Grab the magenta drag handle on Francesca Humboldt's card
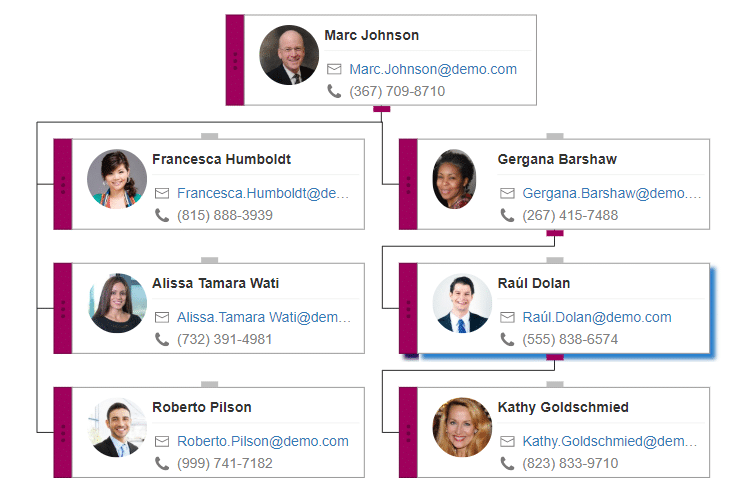 pos(63,184)
